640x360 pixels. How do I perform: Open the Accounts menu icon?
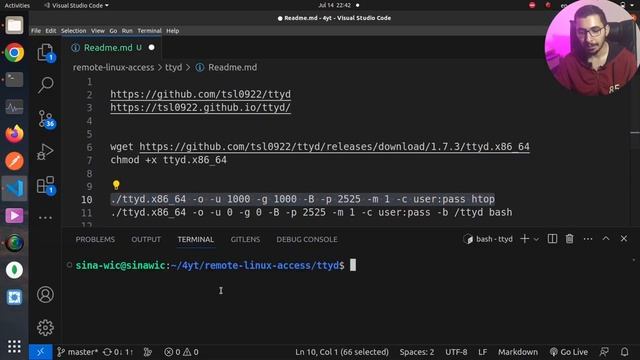(x=45, y=294)
